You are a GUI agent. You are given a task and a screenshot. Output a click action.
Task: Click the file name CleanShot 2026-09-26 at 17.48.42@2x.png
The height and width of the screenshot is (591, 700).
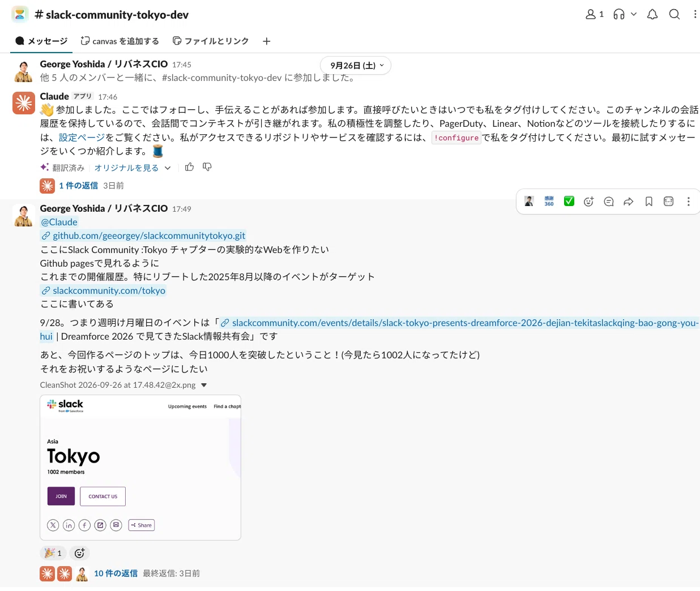(118, 385)
